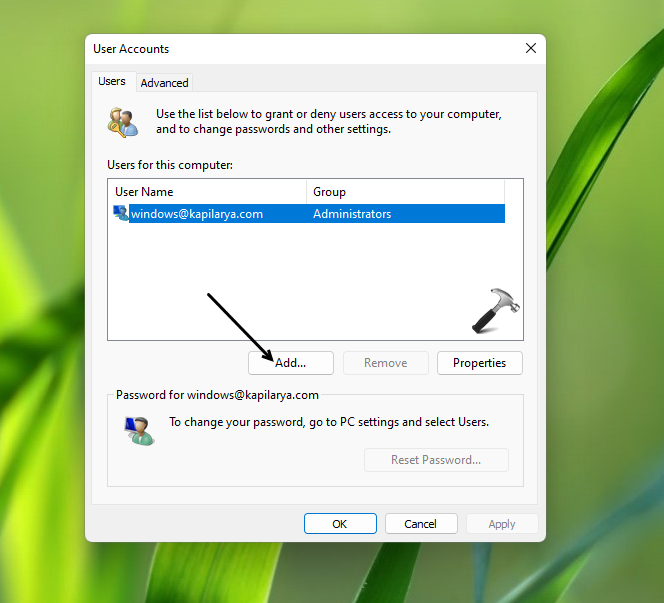The image size is (664, 603).
Task: Click the password section user icon
Action: tap(139, 430)
